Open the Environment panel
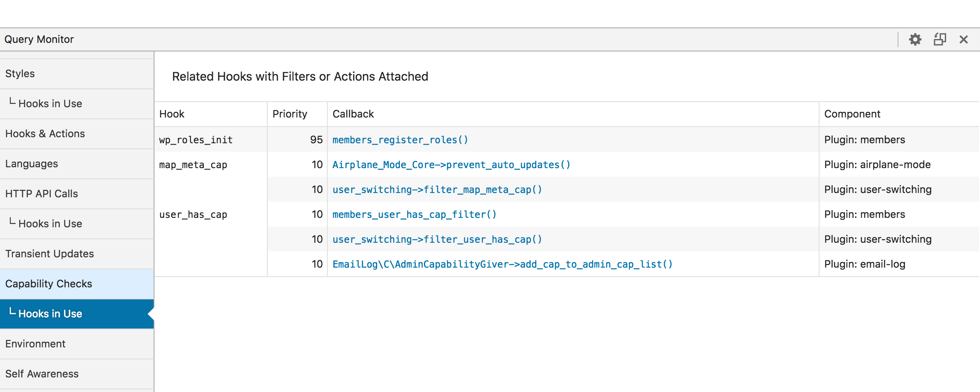Screen dimensions: 980x392 (x=77, y=344)
